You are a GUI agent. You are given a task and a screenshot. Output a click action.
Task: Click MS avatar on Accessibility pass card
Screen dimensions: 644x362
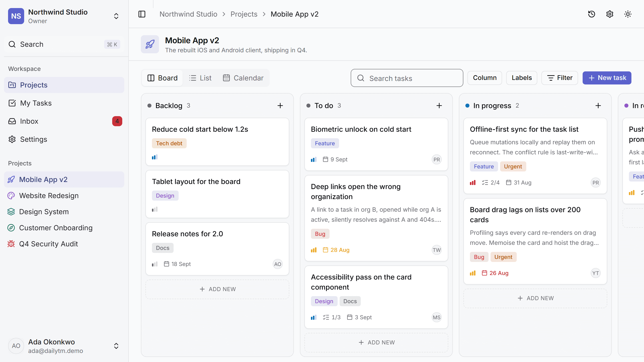click(437, 317)
